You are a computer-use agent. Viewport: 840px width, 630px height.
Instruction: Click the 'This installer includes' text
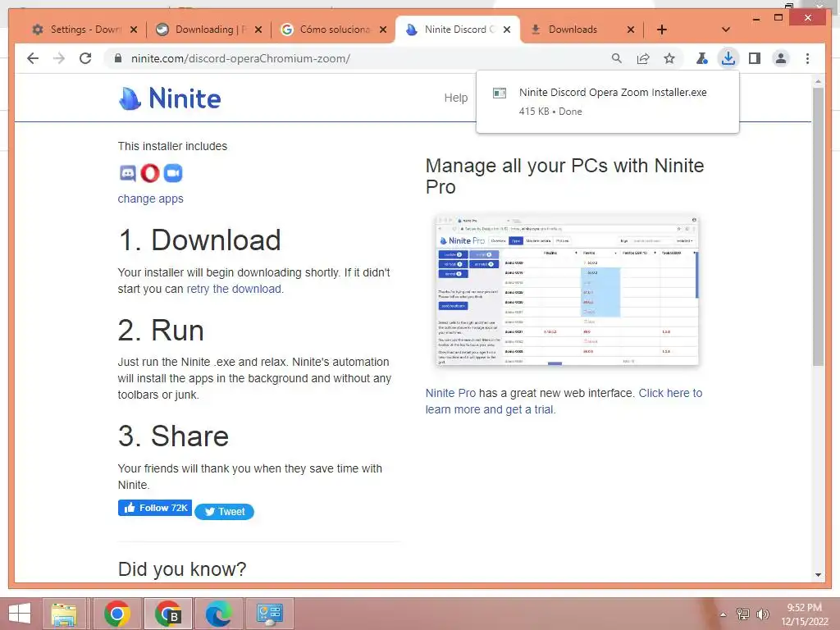pos(172,146)
